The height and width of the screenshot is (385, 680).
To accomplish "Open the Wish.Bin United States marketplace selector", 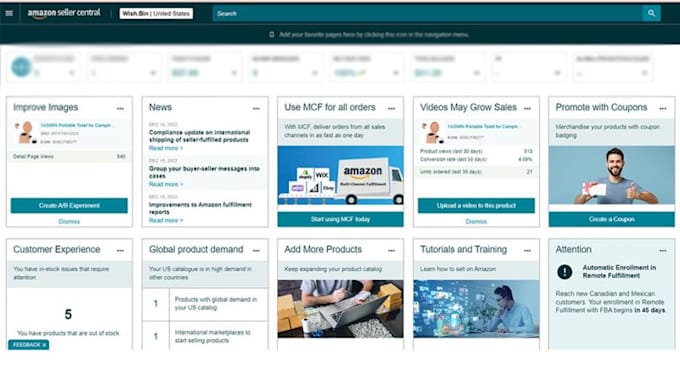I will [x=156, y=13].
